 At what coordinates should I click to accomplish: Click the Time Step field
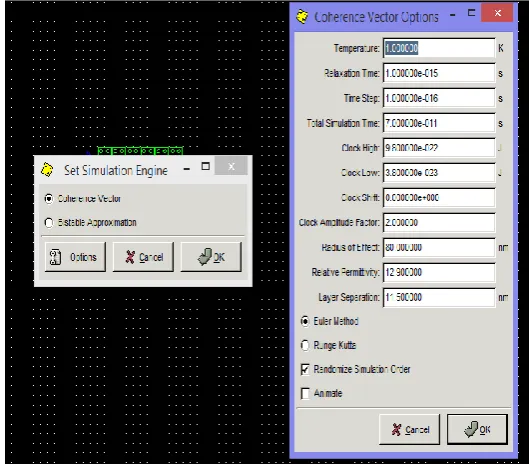[x=439, y=98]
